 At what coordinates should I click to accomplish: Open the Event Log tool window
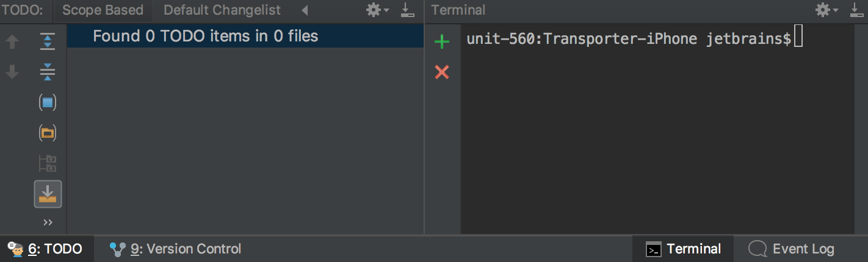791,249
